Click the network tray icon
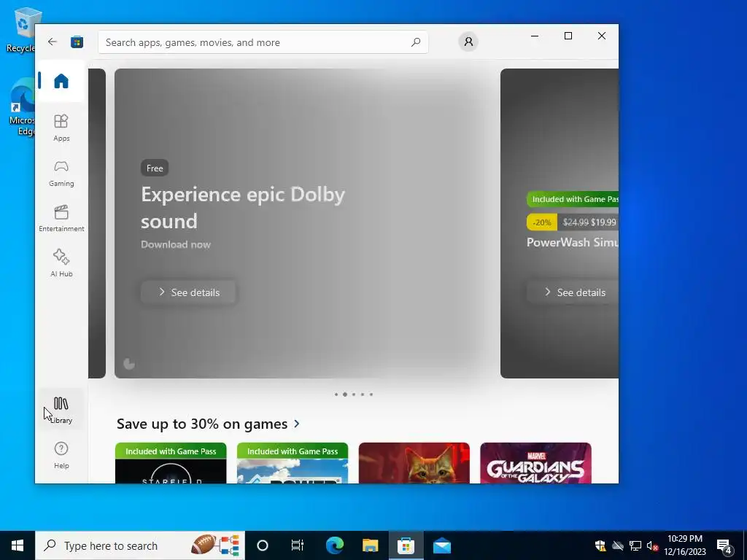 (635, 545)
